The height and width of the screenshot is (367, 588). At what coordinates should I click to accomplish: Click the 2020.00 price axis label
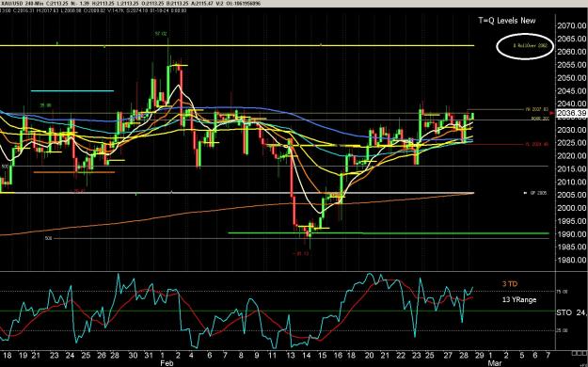572,155
